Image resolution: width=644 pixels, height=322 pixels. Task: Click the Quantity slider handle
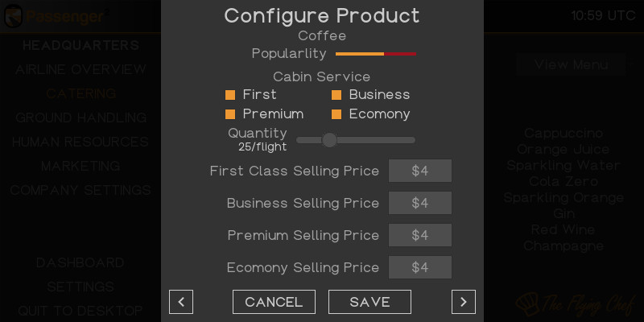click(x=329, y=140)
